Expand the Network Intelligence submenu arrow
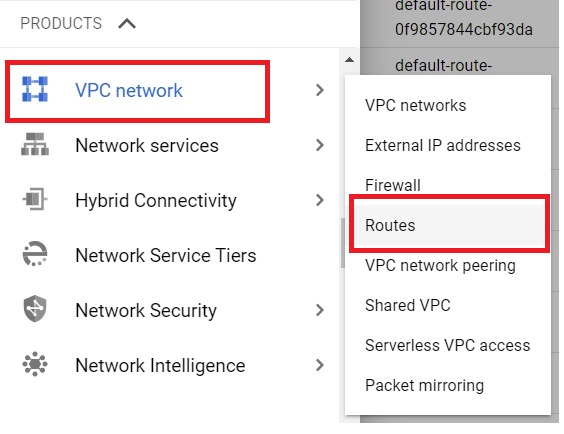The height and width of the screenshot is (434, 564). click(319, 365)
